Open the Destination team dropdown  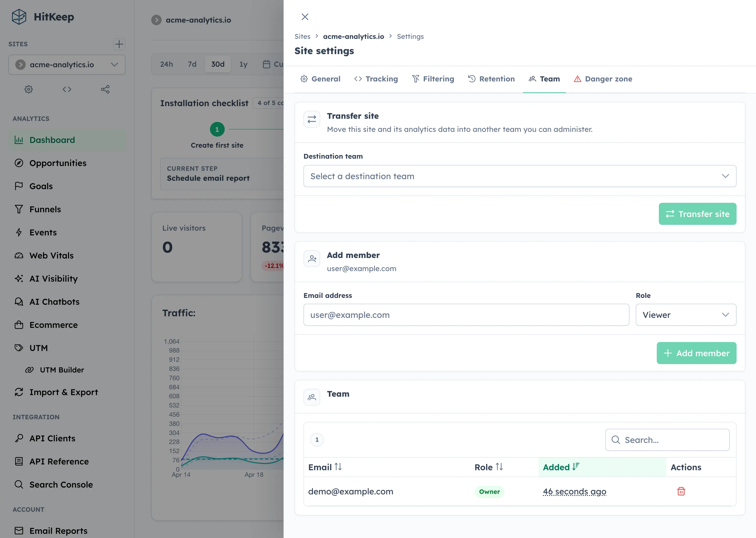pos(520,176)
